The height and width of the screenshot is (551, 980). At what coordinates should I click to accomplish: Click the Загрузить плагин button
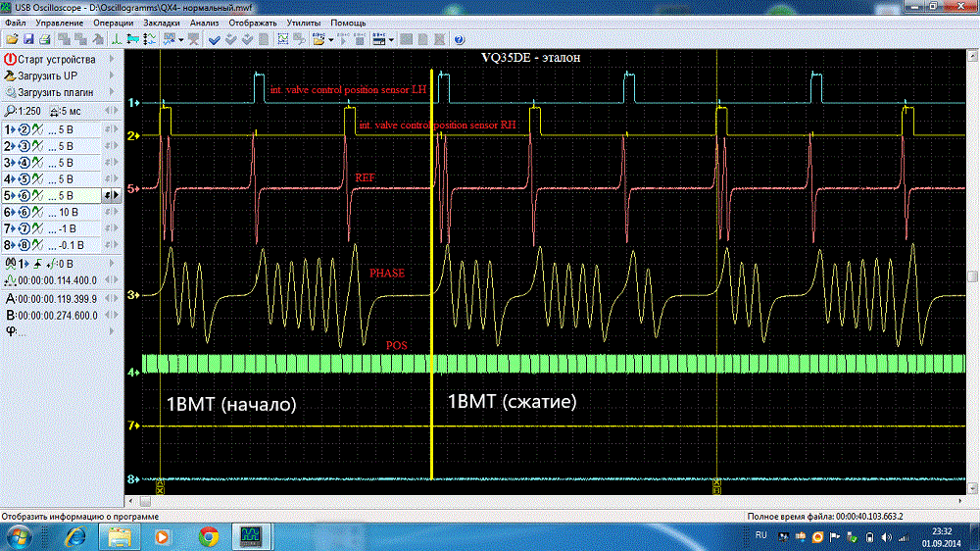click(54, 92)
